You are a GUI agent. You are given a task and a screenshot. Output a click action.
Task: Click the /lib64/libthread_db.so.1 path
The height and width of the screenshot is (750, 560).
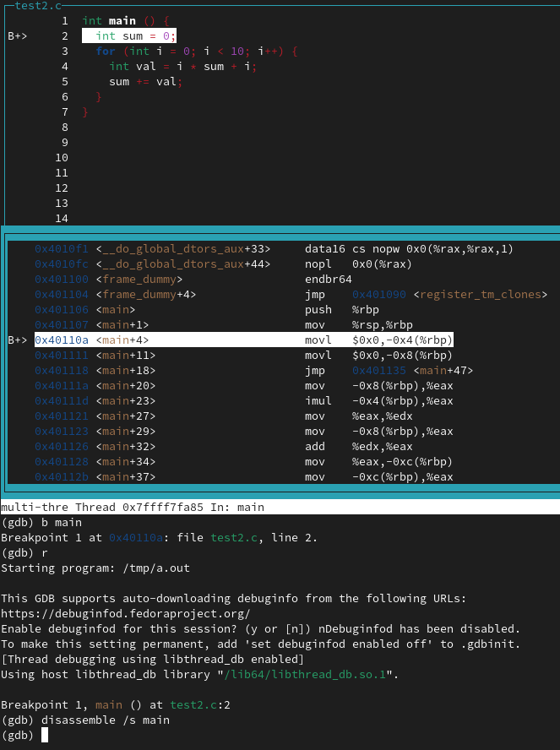pos(305,675)
